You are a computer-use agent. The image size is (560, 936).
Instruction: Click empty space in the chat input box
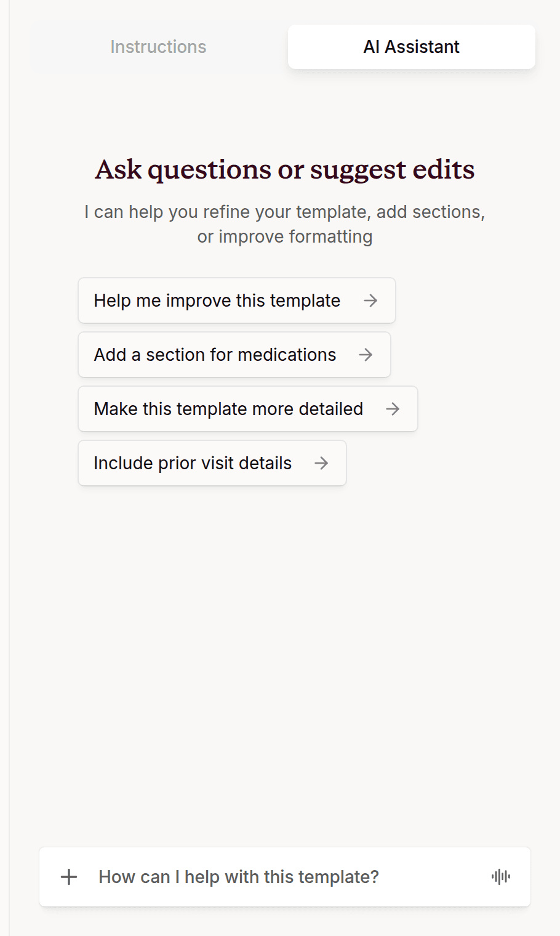pos(431,877)
